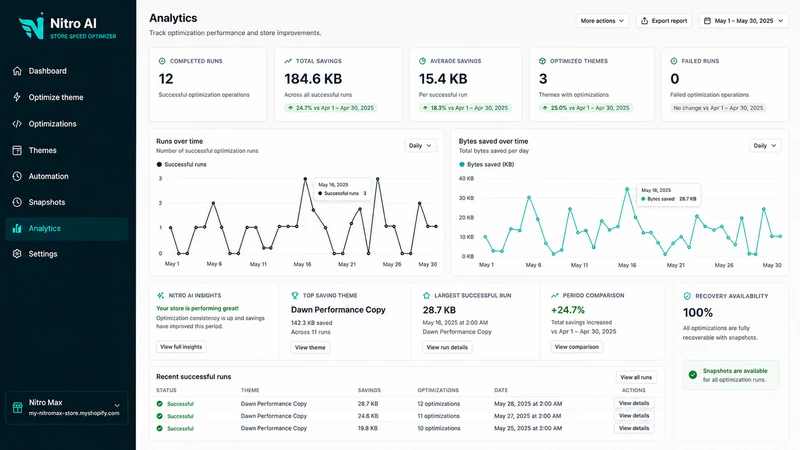Click the 184.6 KB total savings value
Screen dimensions: 800x450
click(x=313, y=79)
